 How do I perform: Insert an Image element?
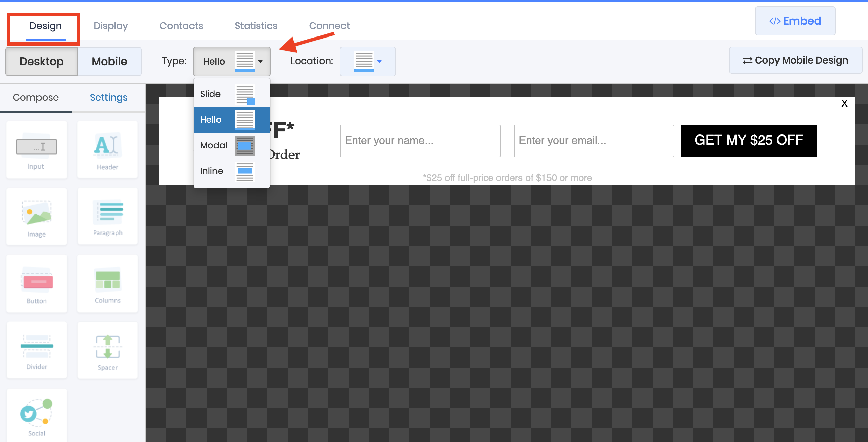tap(36, 217)
